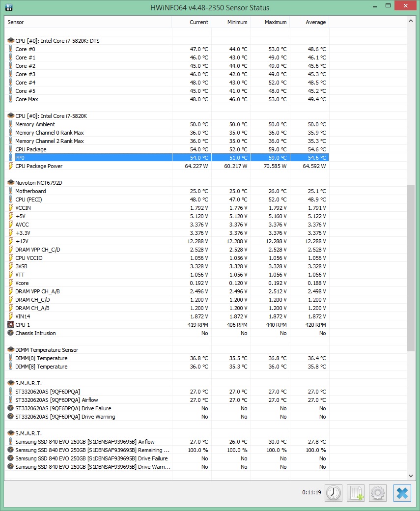Select the CPU VCCIO row
This screenshot has width=420, height=511.
tap(167, 258)
